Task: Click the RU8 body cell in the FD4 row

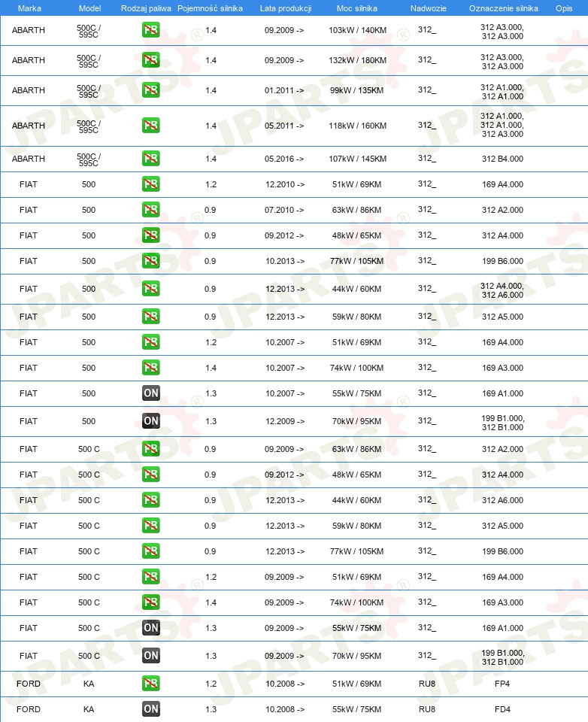Action: click(427, 709)
